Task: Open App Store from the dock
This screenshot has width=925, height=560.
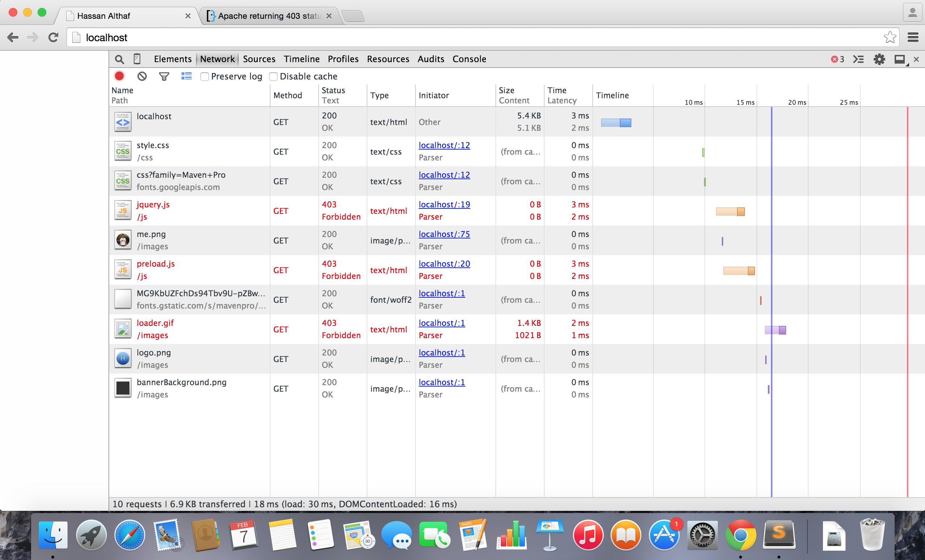Action: 664,536
